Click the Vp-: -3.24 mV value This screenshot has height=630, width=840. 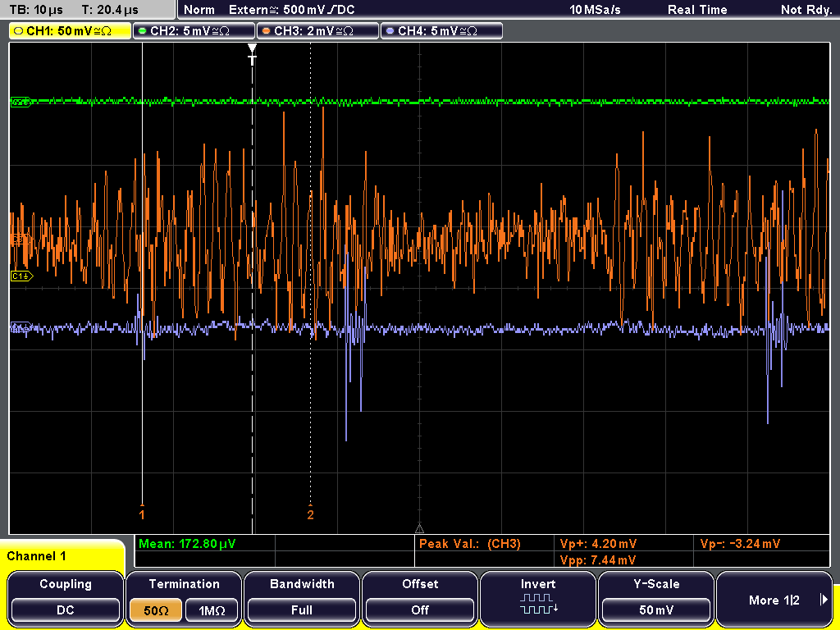[x=740, y=544]
